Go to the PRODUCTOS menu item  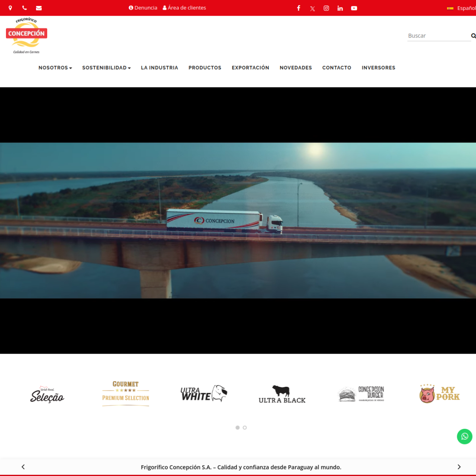[205, 68]
